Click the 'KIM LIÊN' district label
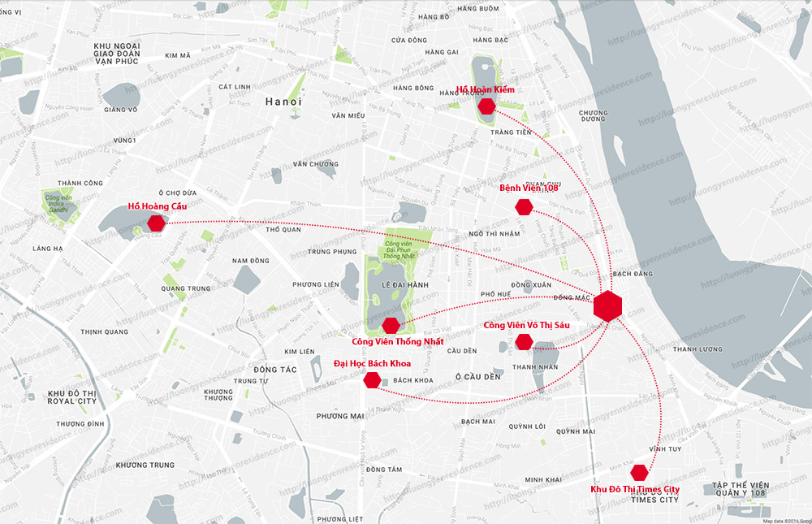This screenshot has height=524, width=812. click(x=300, y=352)
